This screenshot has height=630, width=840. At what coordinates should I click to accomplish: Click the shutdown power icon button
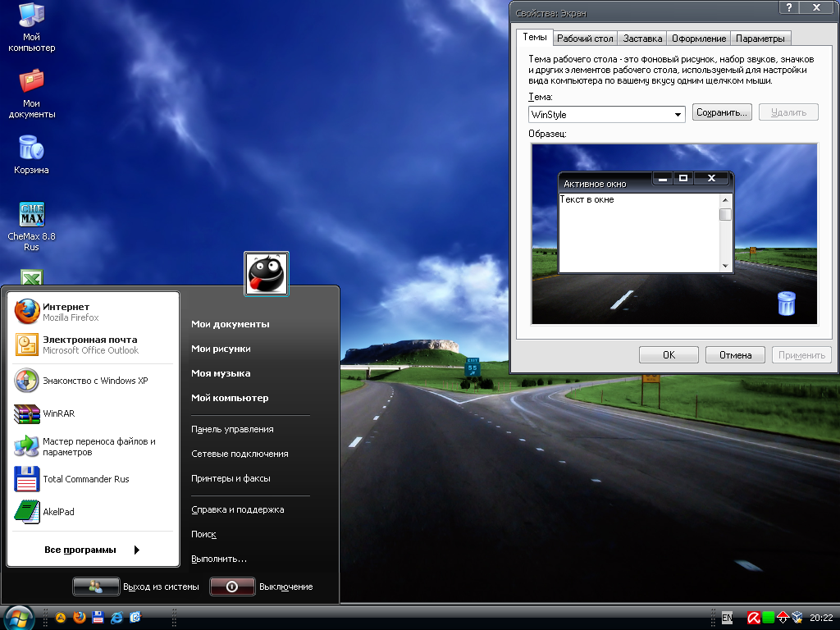tap(232, 587)
